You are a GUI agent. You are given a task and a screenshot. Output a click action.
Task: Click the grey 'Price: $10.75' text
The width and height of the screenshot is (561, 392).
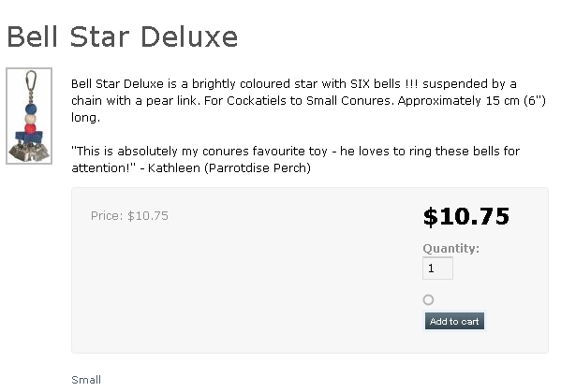tap(129, 216)
